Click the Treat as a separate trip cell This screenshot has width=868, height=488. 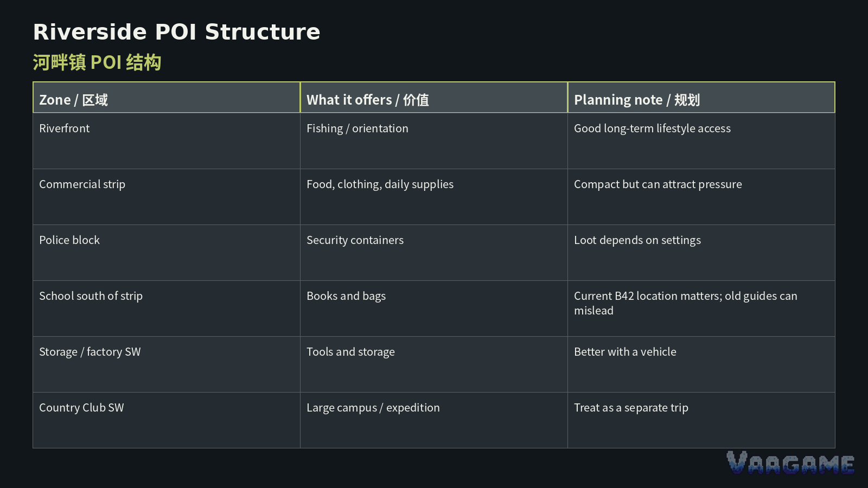[701, 420]
